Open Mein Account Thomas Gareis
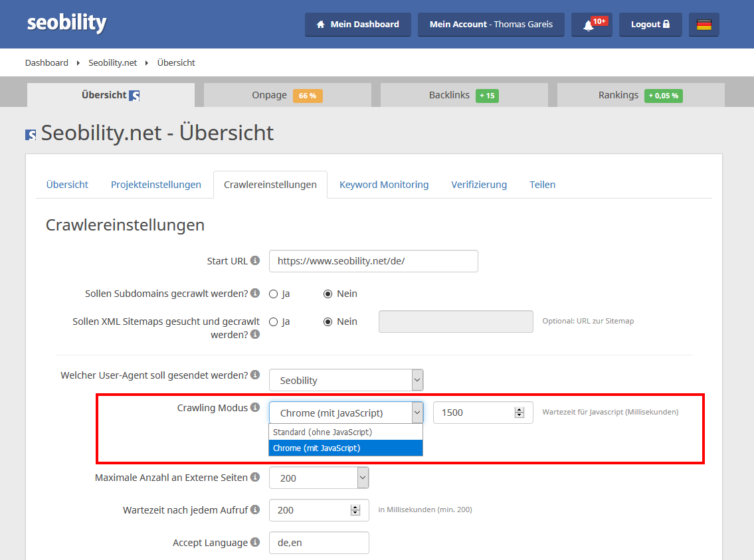 (x=491, y=25)
